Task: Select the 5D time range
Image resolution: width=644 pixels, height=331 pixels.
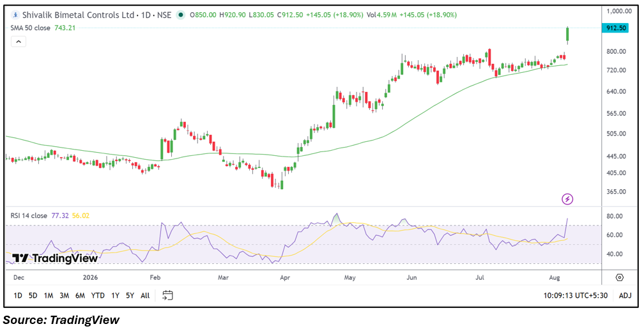Action: pyautogui.click(x=33, y=296)
